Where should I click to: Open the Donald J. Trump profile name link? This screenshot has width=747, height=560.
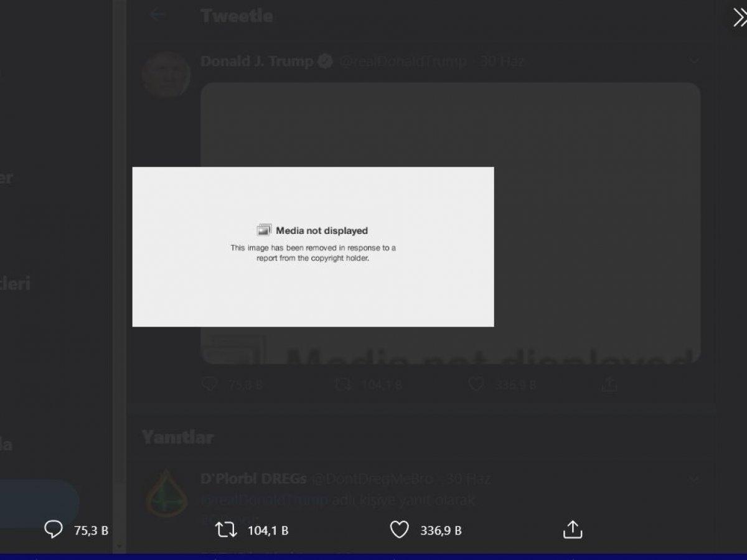tap(257, 61)
